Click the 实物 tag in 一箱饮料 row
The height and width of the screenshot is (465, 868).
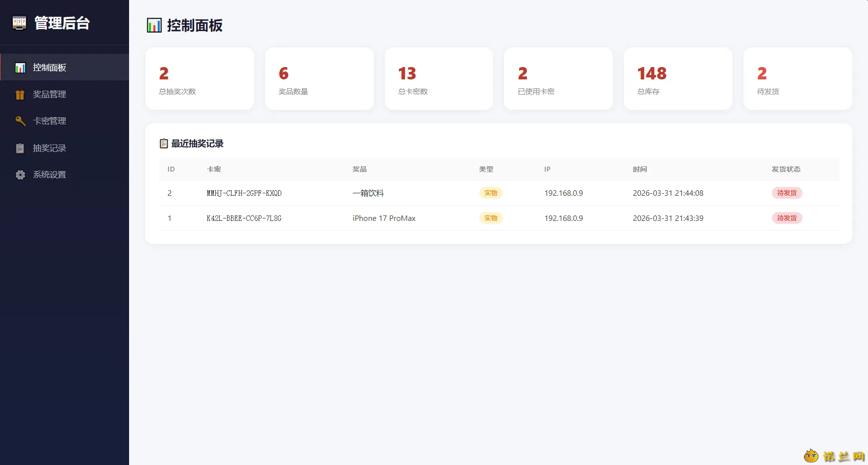[x=491, y=193]
